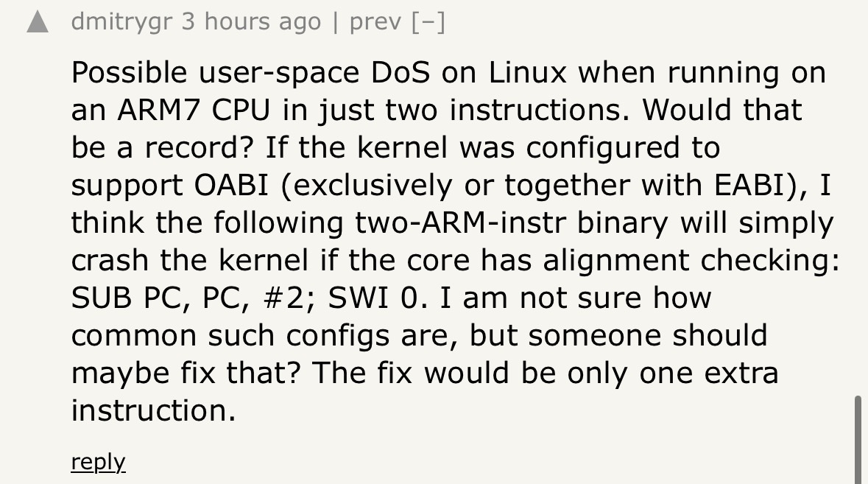Upvote dmitrygr's comment with the triangle

pyautogui.click(x=38, y=23)
